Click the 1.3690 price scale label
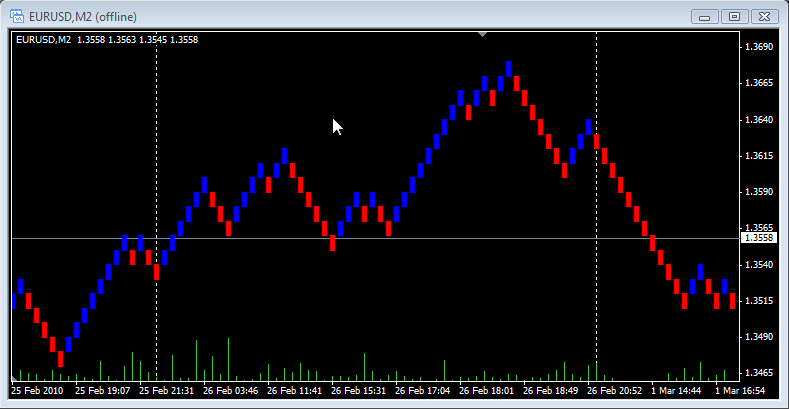 [759, 47]
